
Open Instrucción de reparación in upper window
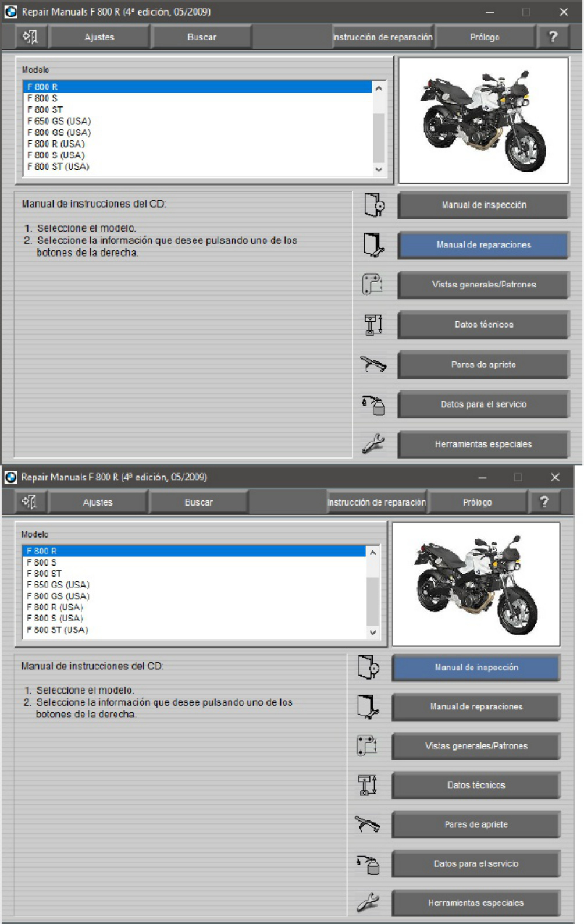coord(383,37)
